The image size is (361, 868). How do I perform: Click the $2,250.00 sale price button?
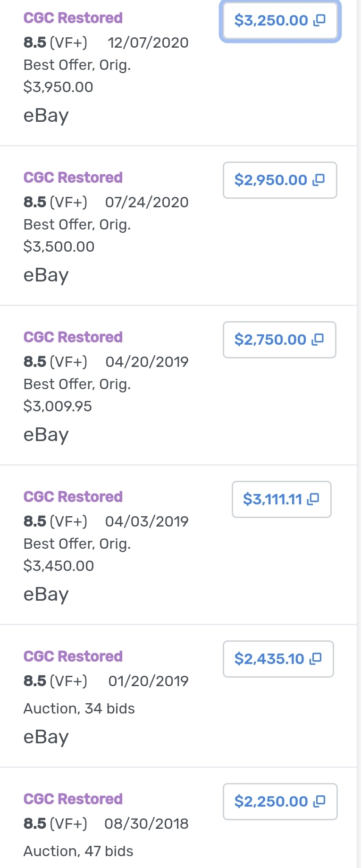pos(280,801)
